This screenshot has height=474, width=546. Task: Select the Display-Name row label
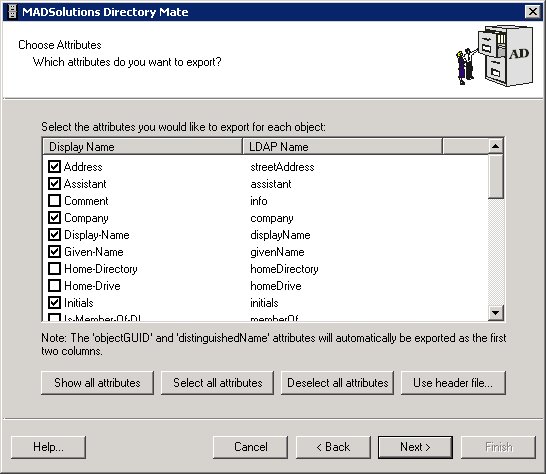tap(97, 235)
